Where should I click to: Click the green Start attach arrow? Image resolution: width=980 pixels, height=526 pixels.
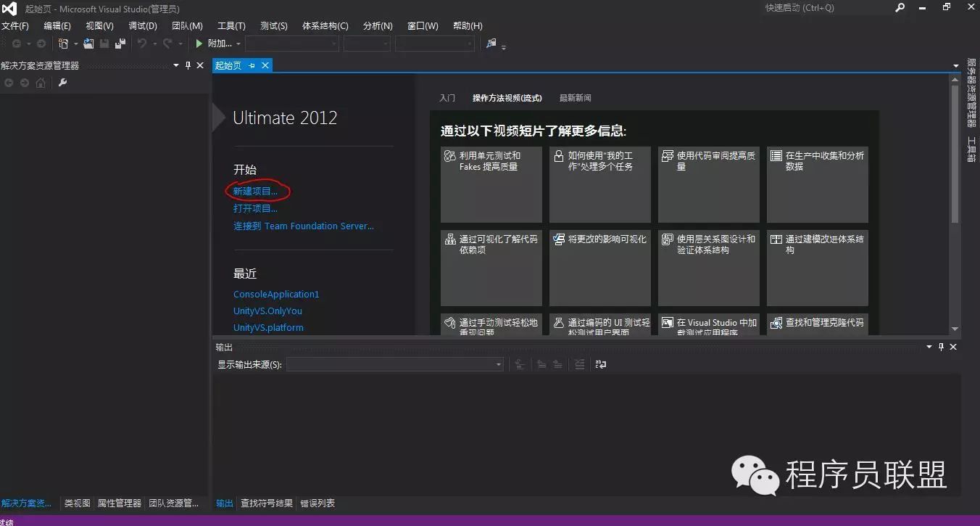(x=199, y=44)
